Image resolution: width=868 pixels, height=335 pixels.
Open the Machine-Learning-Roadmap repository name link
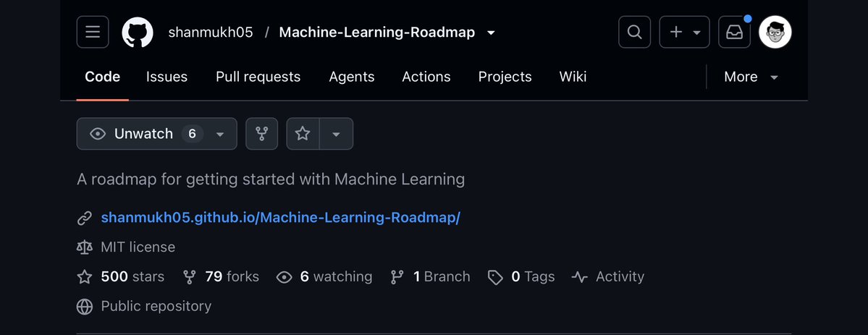(x=377, y=32)
